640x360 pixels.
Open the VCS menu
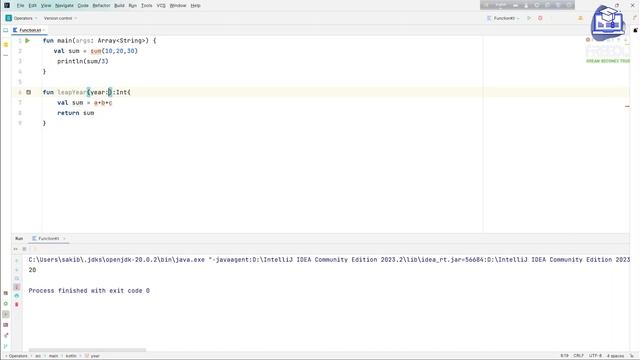click(x=161, y=6)
